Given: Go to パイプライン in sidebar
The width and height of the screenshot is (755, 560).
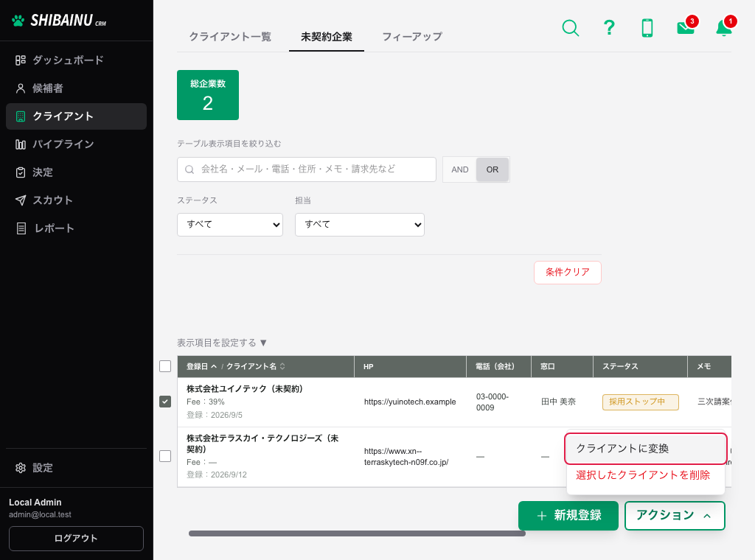Looking at the screenshot, I should pyautogui.click(x=76, y=144).
